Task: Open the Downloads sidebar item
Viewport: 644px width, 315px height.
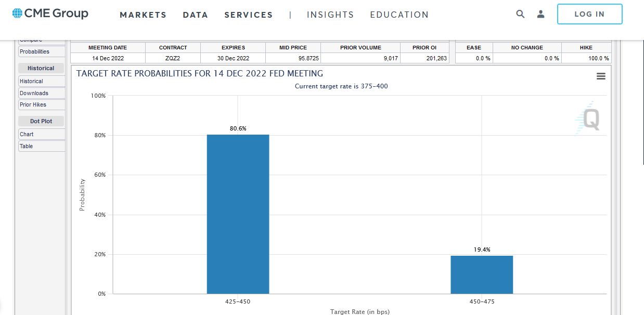Action: [x=42, y=93]
